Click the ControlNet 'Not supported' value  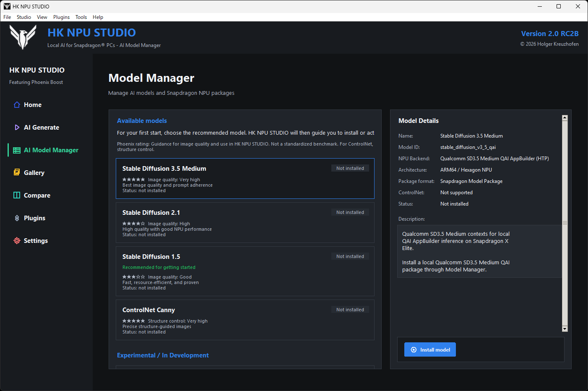456,193
